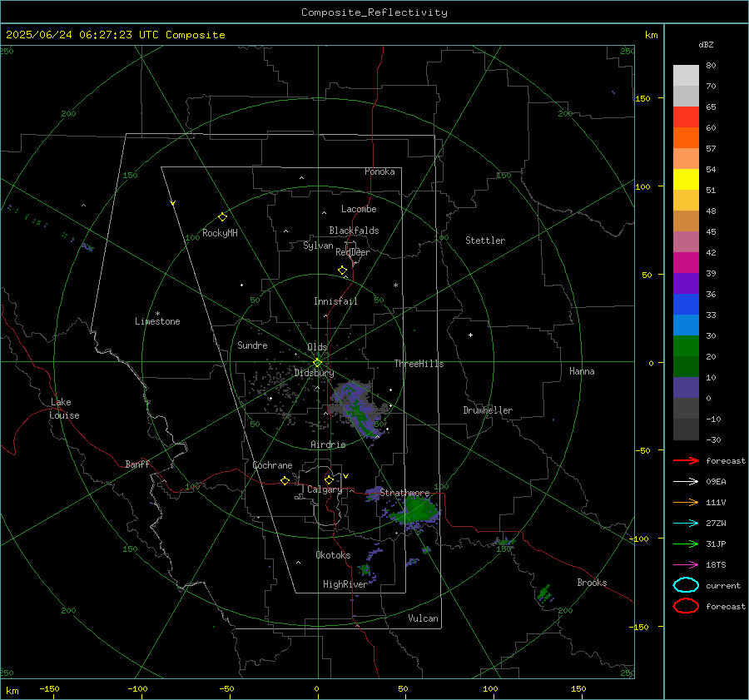Viewport: 749px width, 700px height.
Task: Click the Composite_Reflectivity title
Action: pos(374,12)
